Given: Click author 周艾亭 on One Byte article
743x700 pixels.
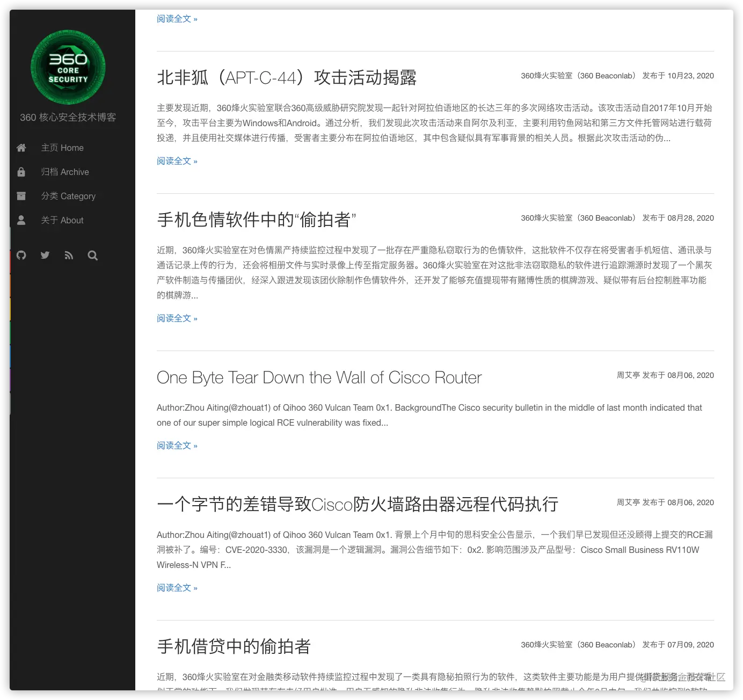Looking at the screenshot, I should [x=628, y=375].
